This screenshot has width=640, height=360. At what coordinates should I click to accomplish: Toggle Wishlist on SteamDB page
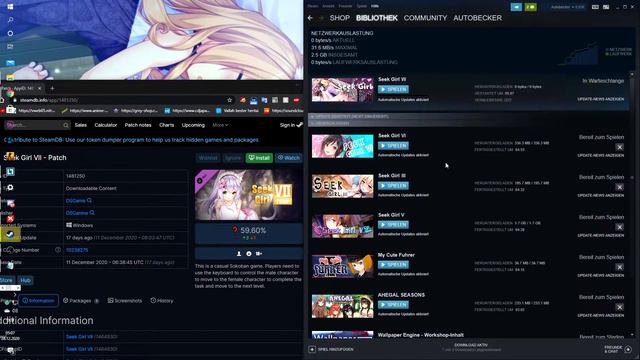click(x=208, y=158)
